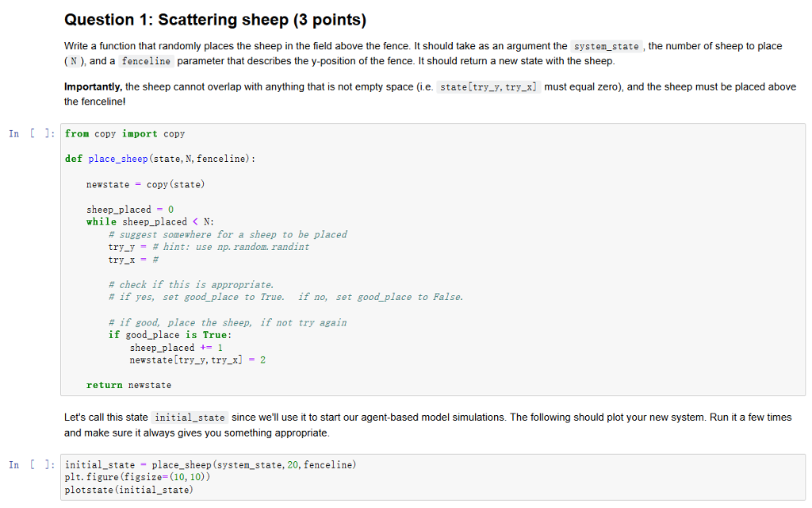
Task: Select the plotstate(initial_state) call
Action: 131,489
